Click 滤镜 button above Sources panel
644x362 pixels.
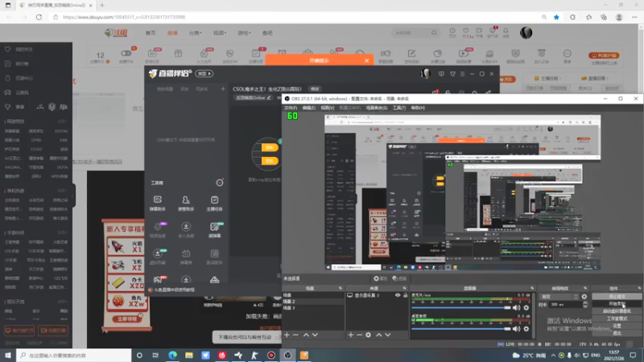[x=399, y=278]
